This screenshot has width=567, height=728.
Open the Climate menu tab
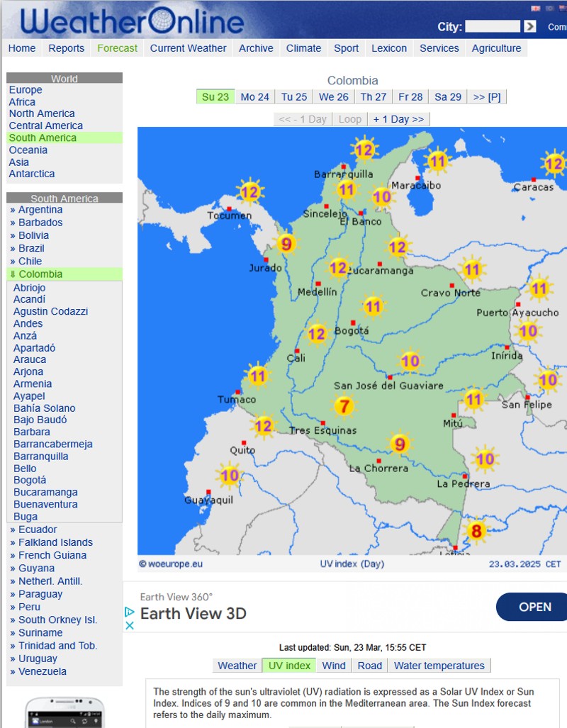pos(303,48)
